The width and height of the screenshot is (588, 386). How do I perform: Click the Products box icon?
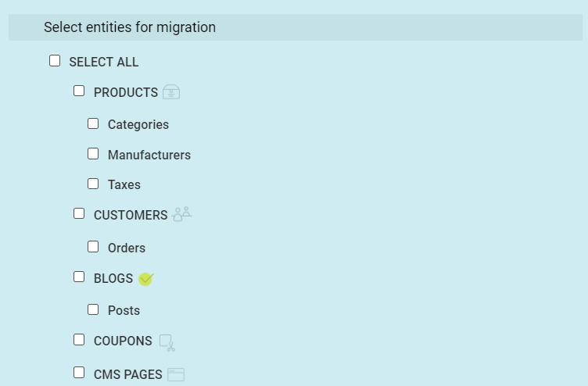(171, 92)
